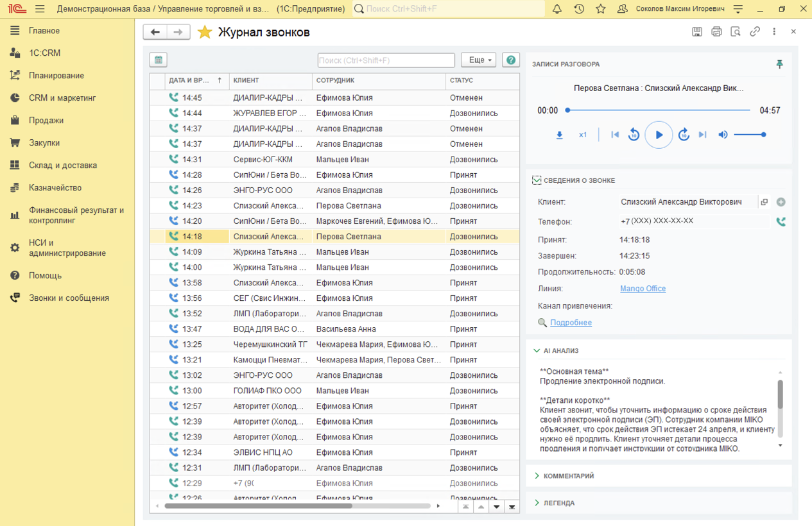Click the Подробнее link
The image size is (812, 526).
pyautogui.click(x=571, y=323)
